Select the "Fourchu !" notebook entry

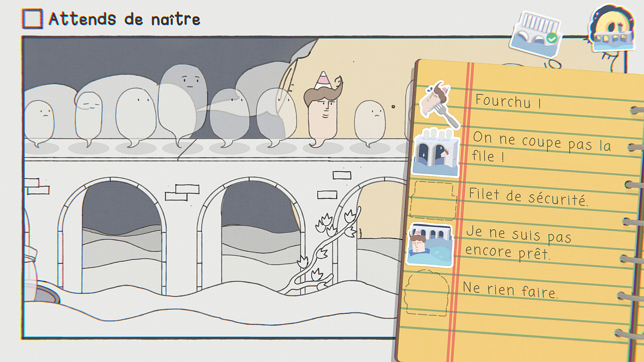click(x=508, y=101)
